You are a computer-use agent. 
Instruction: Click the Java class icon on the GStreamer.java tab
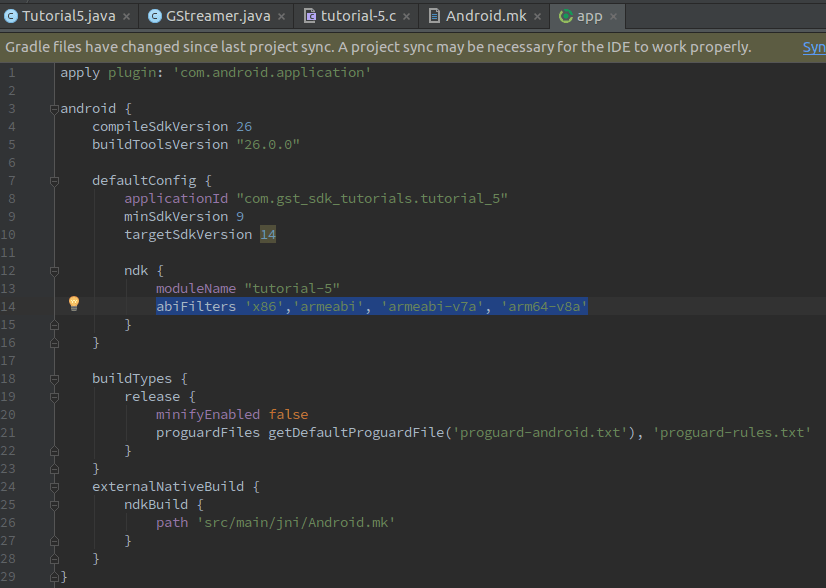(154, 16)
